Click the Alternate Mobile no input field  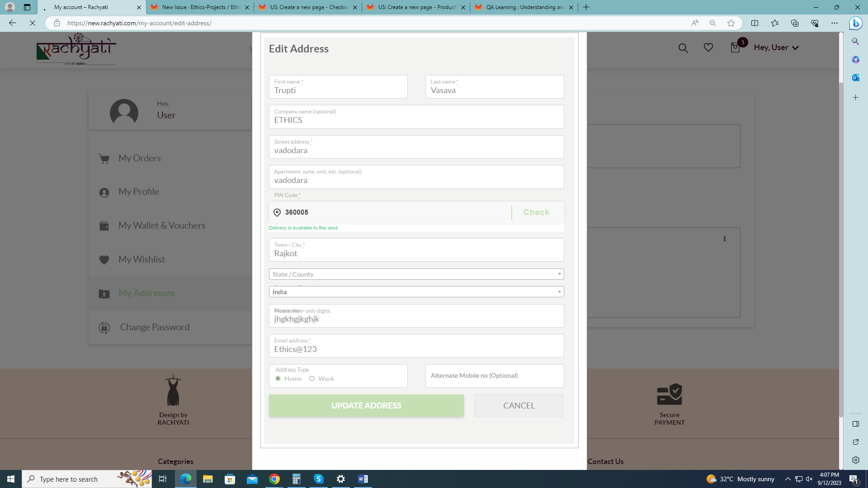click(x=494, y=376)
